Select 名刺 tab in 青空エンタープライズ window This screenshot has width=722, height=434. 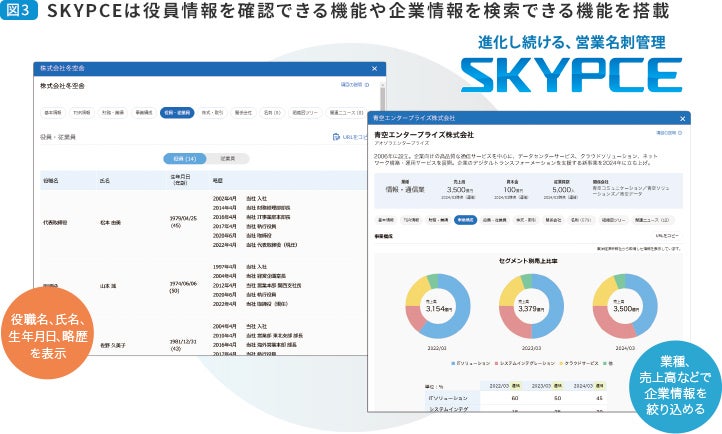pyautogui.click(x=581, y=220)
